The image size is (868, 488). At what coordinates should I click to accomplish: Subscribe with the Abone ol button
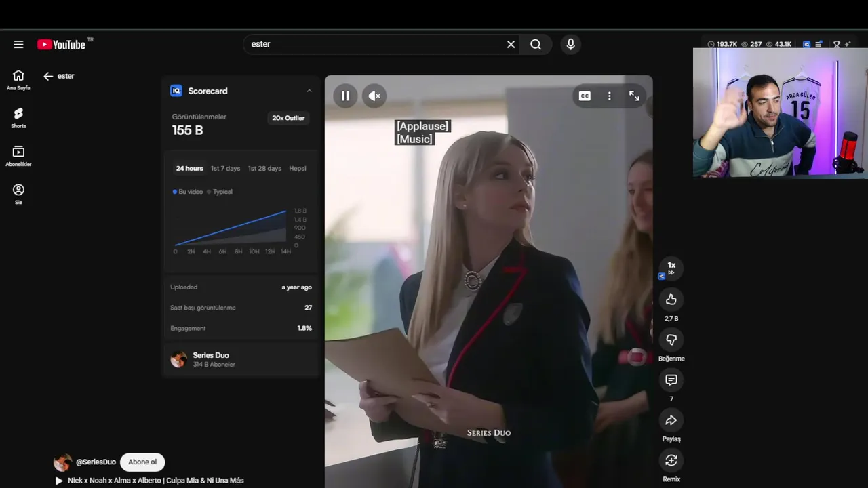click(142, 462)
